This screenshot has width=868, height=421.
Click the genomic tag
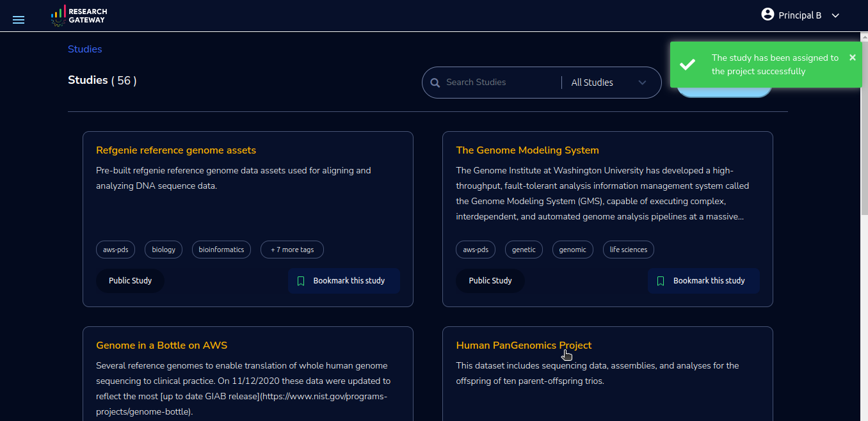pos(573,250)
